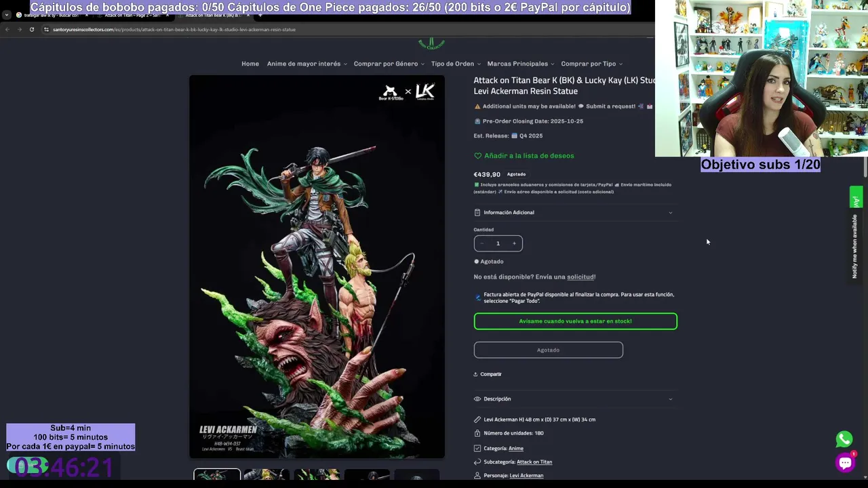Go back with the browser back arrow
The width and height of the screenshot is (868, 488).
point(7,29)
